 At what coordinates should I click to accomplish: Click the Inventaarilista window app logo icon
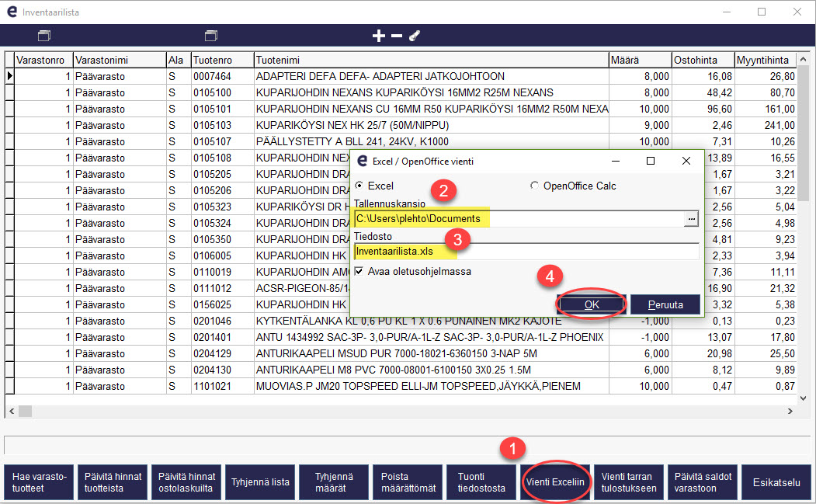[x=12, y=12]
